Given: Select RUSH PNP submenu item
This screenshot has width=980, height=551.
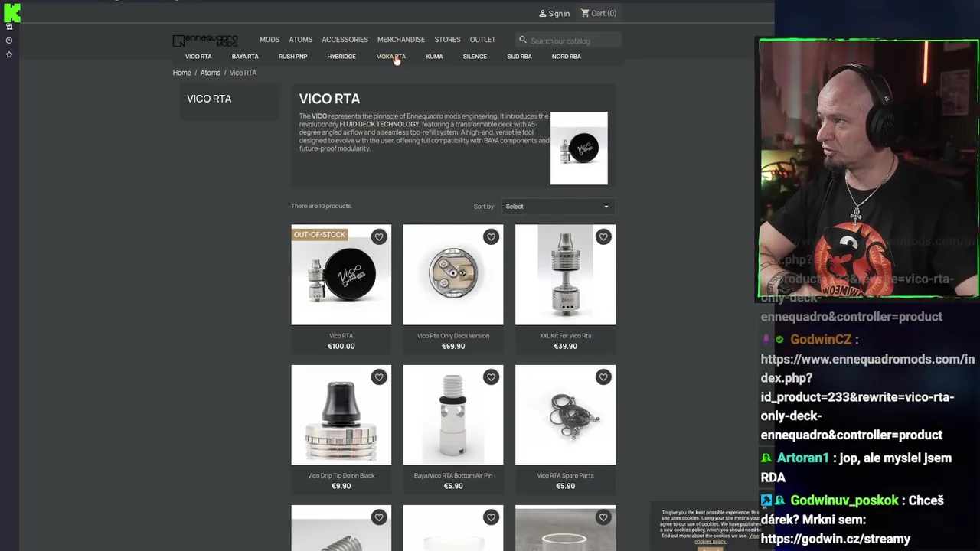Looking at the screenshot, I should 292,57.
